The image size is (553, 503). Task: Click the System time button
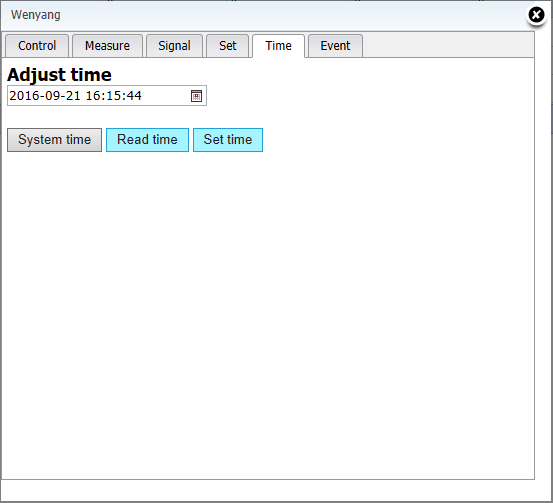[54, 140]
